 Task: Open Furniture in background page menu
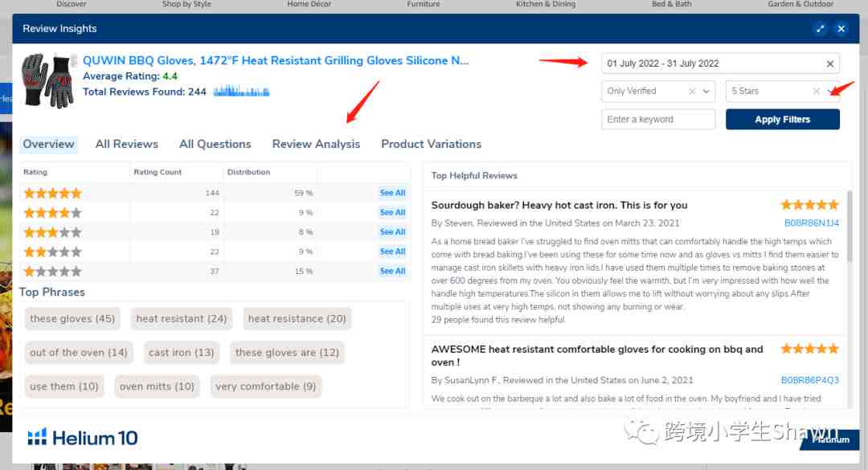(x=424, y=4)
